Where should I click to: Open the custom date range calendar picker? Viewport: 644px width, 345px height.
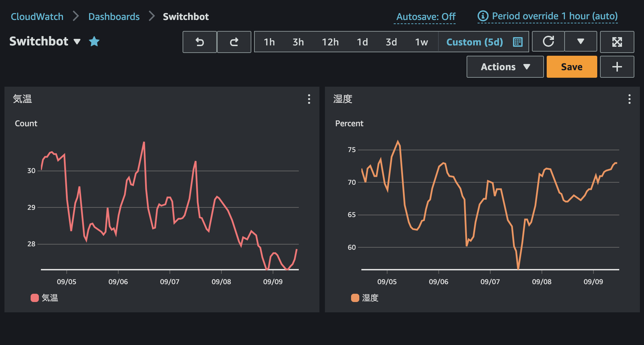tap(517, 42)
